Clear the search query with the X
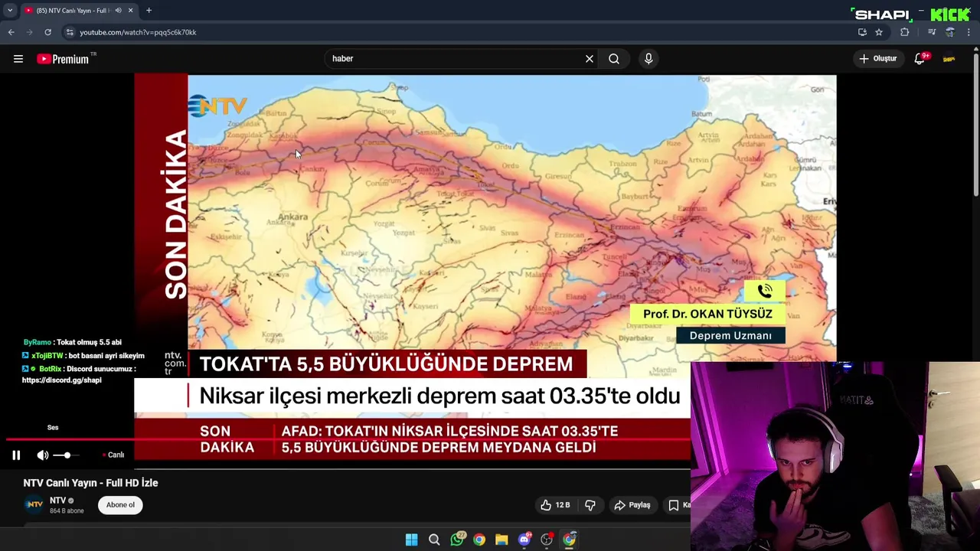The width and height of the screenshot is (980, 551). pos(590,59)
